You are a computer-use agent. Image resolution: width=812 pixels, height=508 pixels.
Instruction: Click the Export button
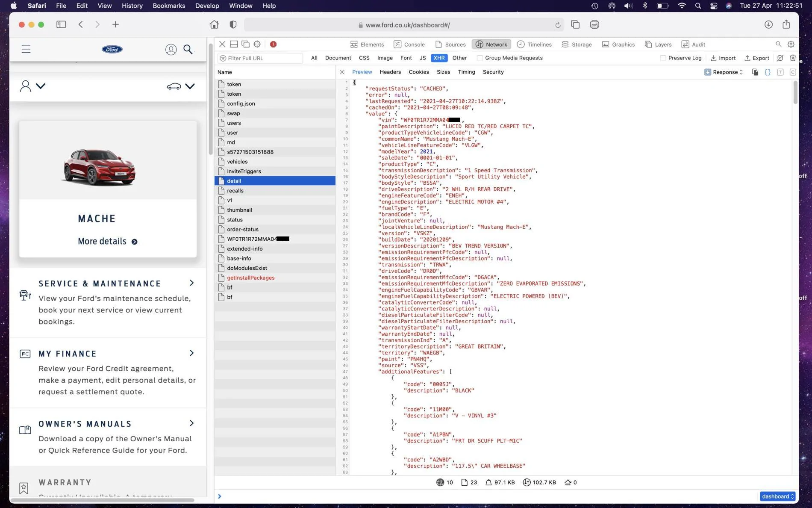tap(757, 58)
